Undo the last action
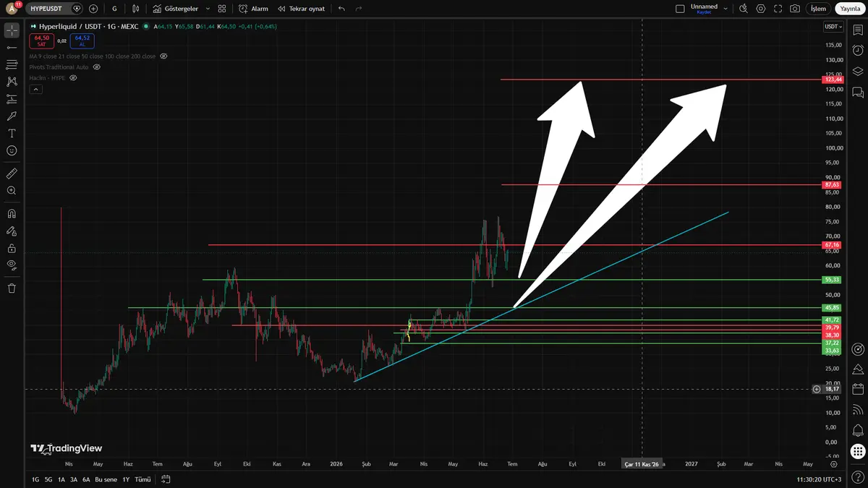The image size is (868, 488). [341, 9]
